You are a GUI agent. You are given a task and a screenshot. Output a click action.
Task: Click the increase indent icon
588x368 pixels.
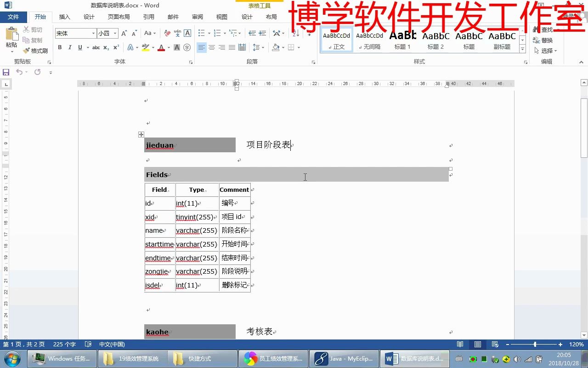(x=263, y=33)
